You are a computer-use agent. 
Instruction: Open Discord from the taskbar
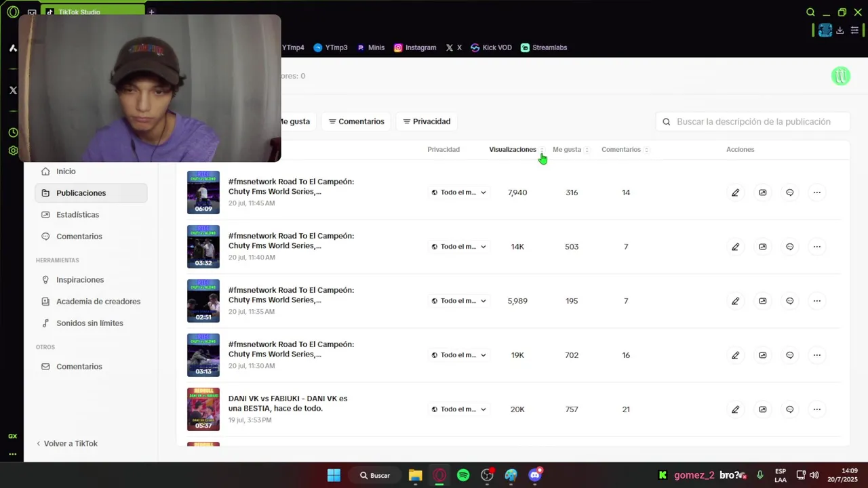(x=534, y=475)
